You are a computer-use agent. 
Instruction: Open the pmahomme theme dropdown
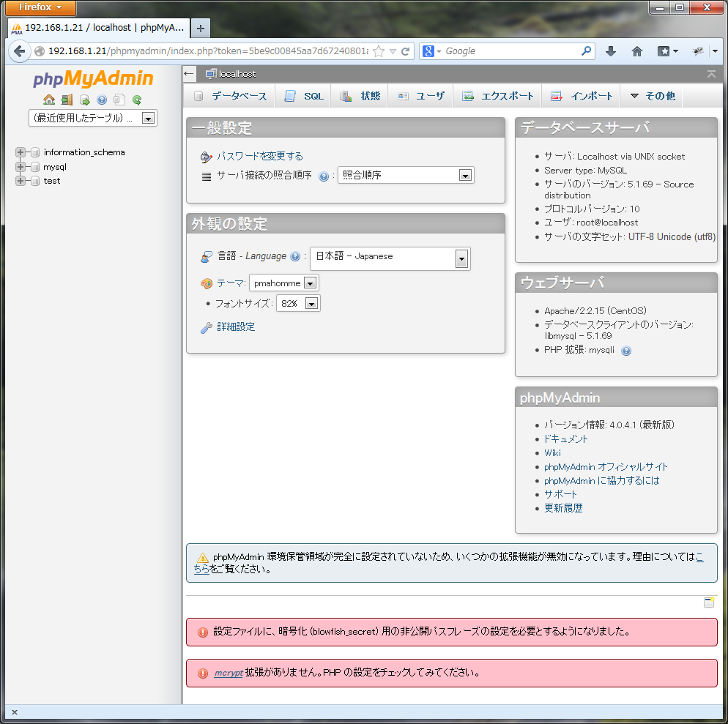[284, 283]
